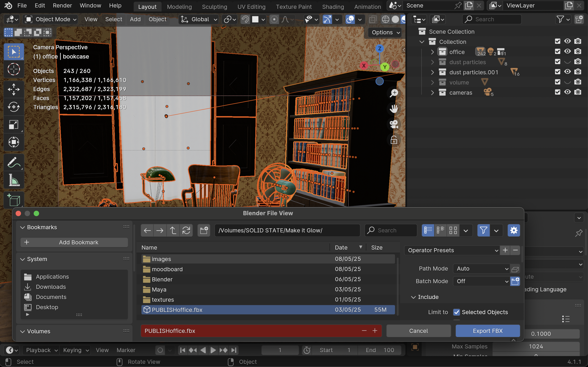Create a new directory
The image size is (588, 367).
(x=204, y=230)
